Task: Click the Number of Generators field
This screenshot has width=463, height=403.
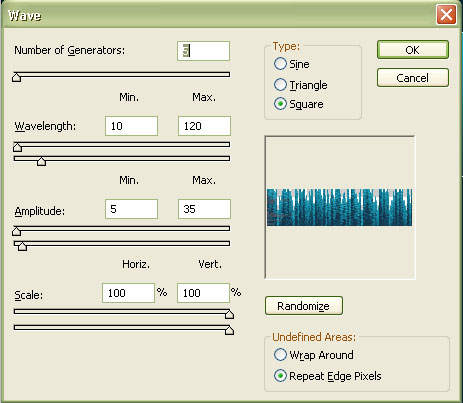Action: (203, 51)
